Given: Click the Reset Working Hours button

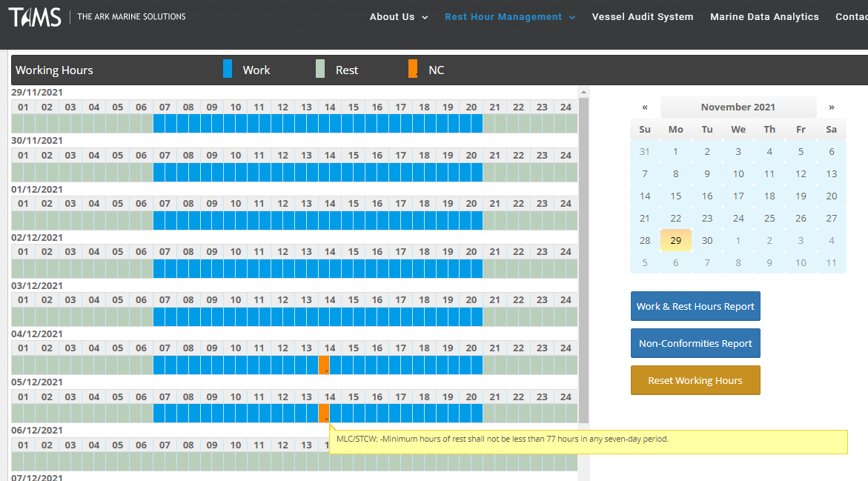Looking at the screenshot, I should 695,380.
